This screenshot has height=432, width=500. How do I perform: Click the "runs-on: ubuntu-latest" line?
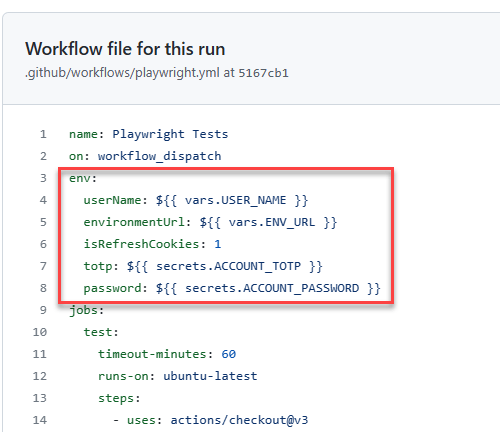[178, 376]
